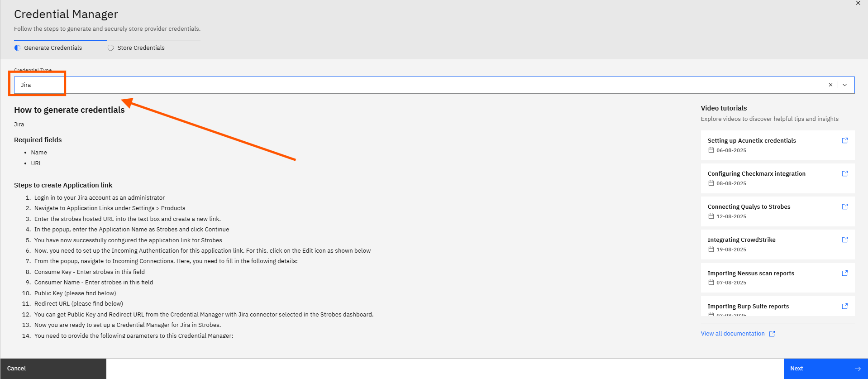Click the external icon beside View all documentation
Image resolution: width=868 pixels, height=379 pixels.
pos(772,334)
